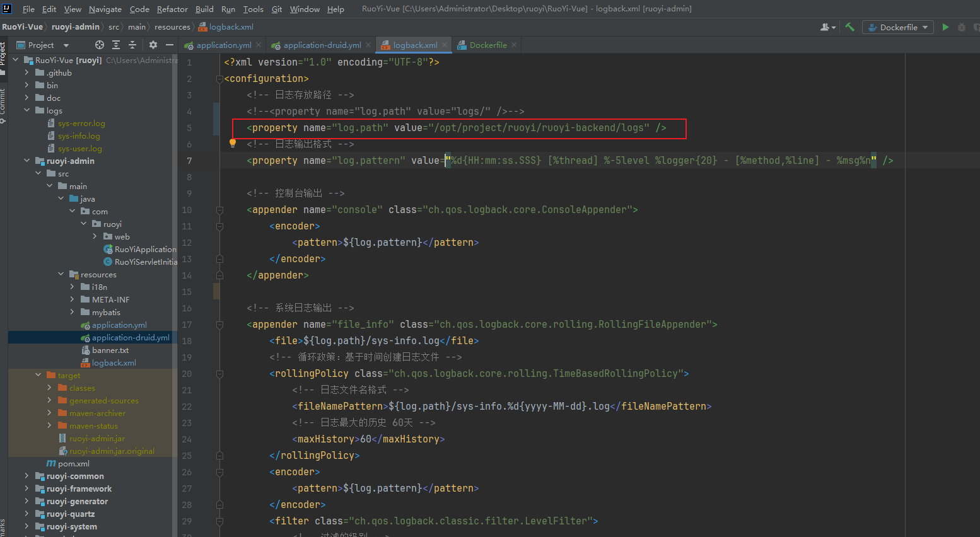The width and height of the screenshot is (980, 537).
Task: Hide the Project tool window with minus icon
Action: 169,45
